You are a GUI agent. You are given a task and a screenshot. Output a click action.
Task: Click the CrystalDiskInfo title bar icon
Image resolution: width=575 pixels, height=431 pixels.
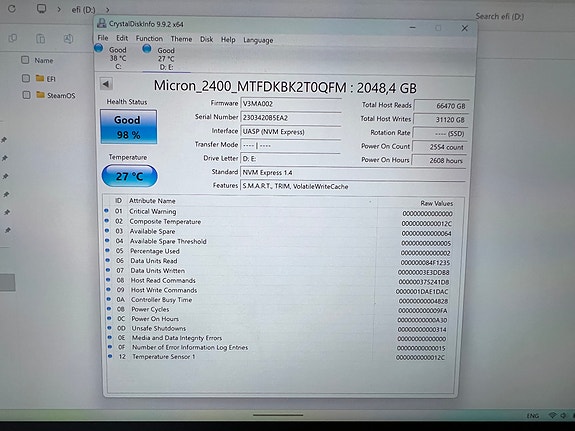[102, 23]
